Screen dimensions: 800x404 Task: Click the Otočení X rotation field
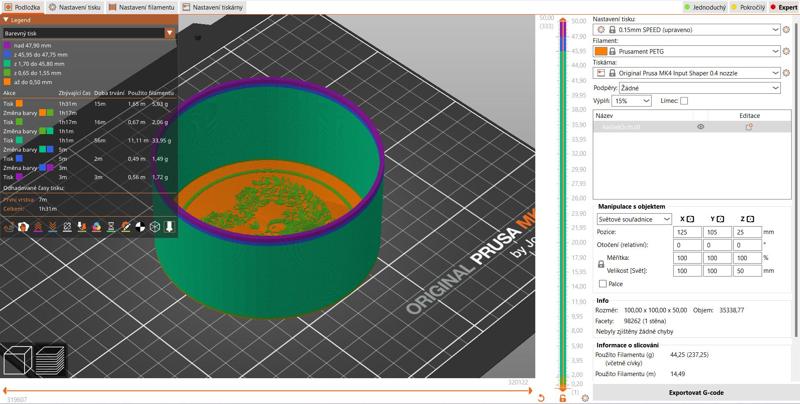(x=687, y=245)
